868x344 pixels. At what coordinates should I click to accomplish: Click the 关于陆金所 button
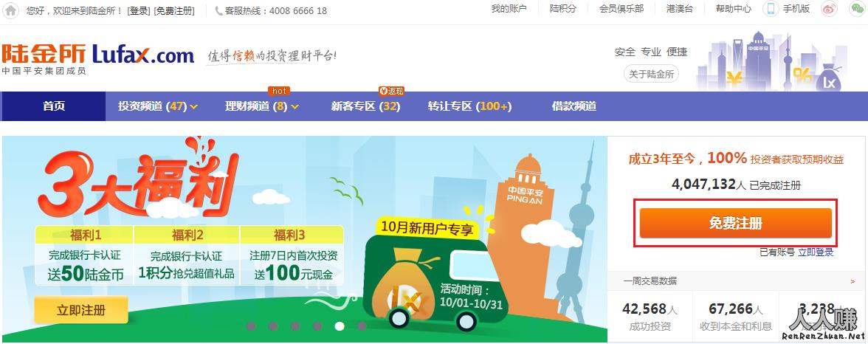click(651, 74)
